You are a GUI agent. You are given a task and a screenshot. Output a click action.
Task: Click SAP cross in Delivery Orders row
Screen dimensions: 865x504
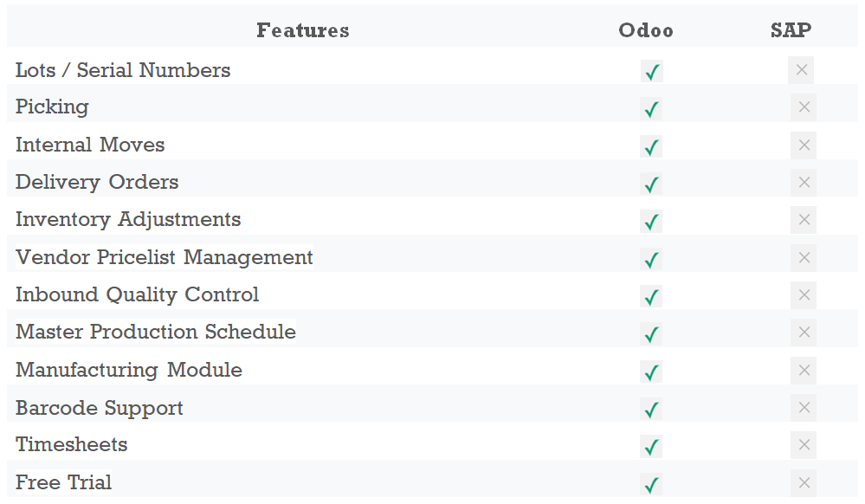(x=804, y=182)
